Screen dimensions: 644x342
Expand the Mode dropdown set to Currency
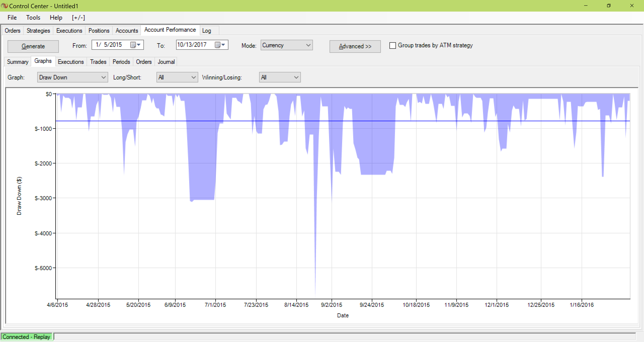(x=286, y=45)
